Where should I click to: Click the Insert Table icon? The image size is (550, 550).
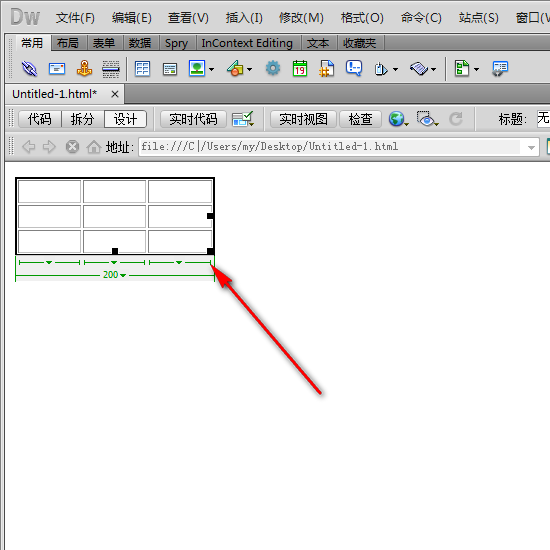142,69
